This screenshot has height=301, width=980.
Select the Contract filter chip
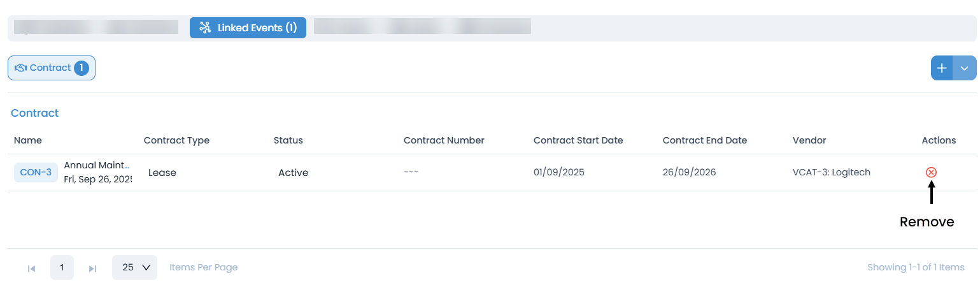(x=51, y=68)
